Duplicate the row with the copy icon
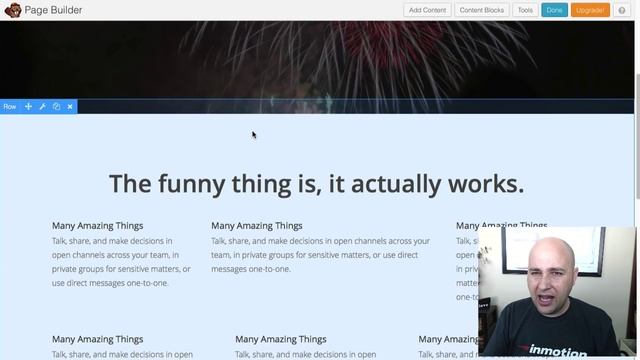640x360 pixels. (x=56, y=107)
